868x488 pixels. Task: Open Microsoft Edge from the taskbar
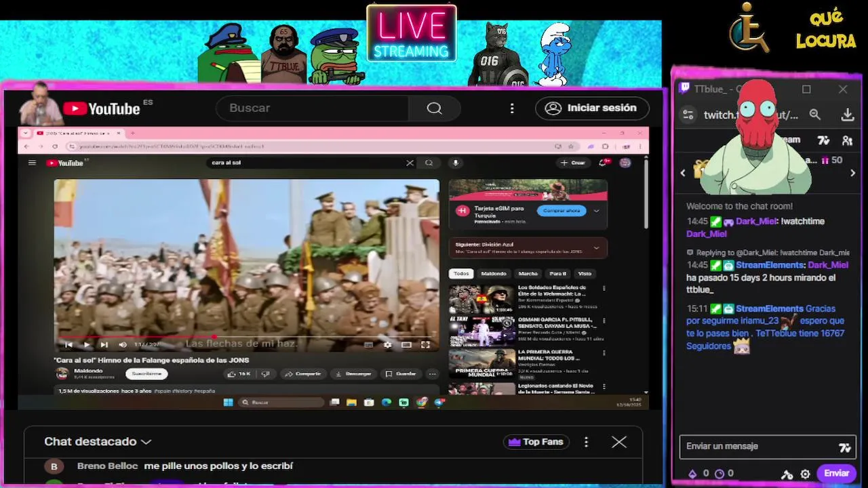387,402
